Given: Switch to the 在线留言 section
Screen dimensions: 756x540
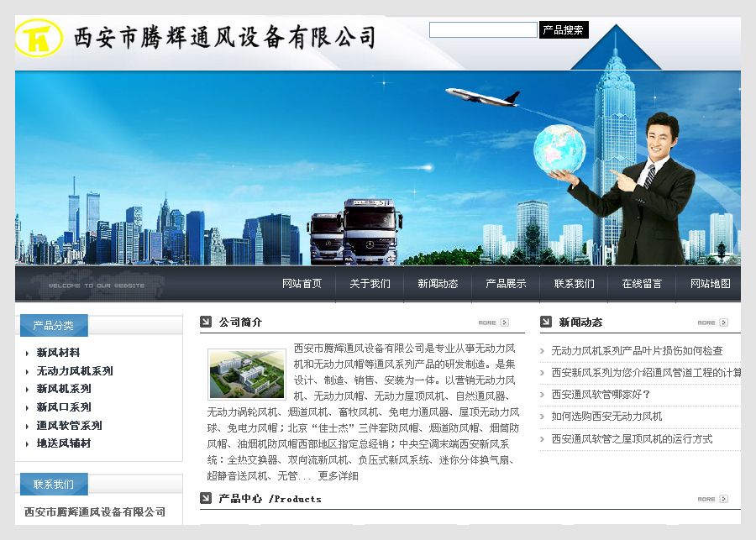Looking at the screenshot, I should [x=640, y=283].
